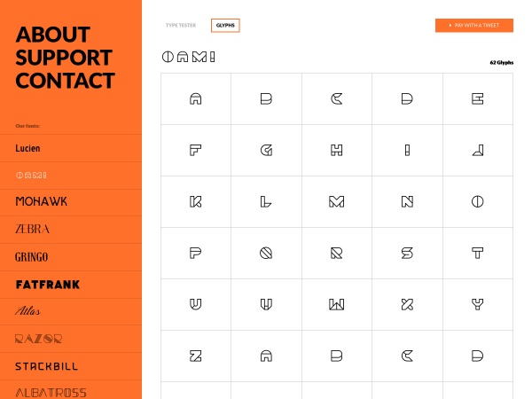The image size is (532, 399).
Task: Click the letter H glyph tile
Action: tap(336, 151)
